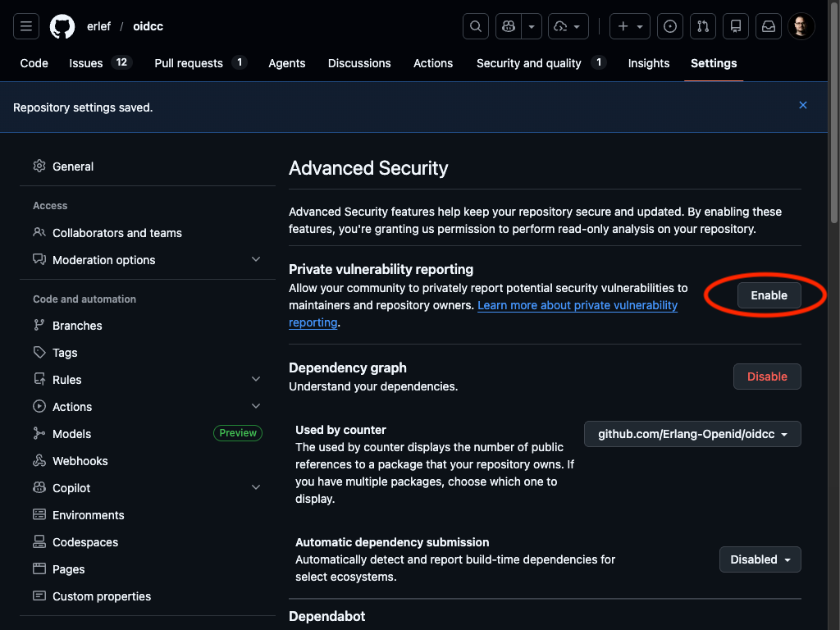Click the 'Used by counter' heading text

(340, 430)
